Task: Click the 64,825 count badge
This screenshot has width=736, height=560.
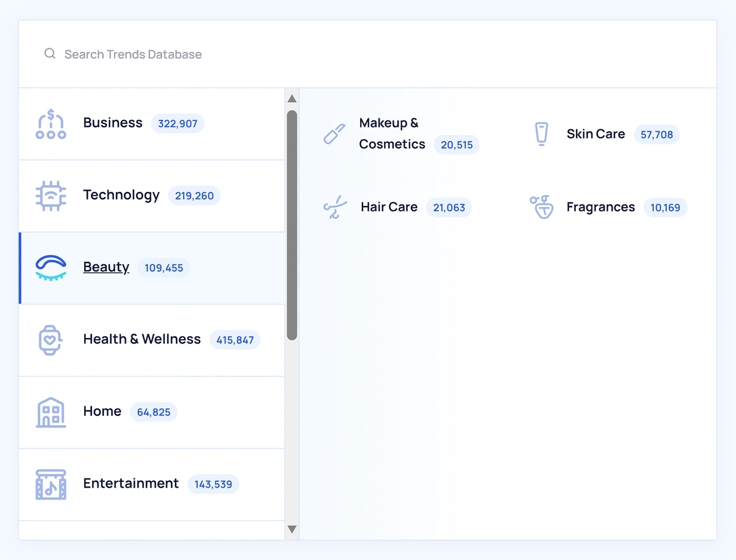Action: coord(154,412)
